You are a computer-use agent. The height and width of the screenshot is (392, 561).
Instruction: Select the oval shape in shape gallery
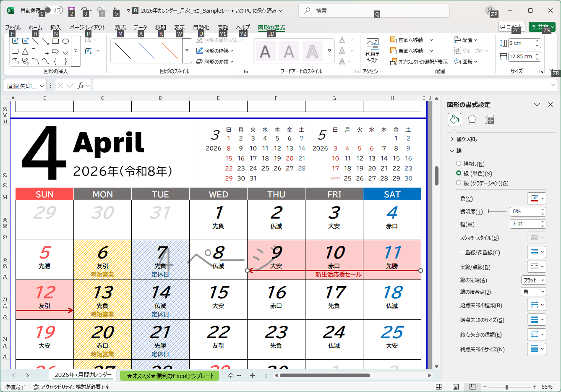click(65, 41)
